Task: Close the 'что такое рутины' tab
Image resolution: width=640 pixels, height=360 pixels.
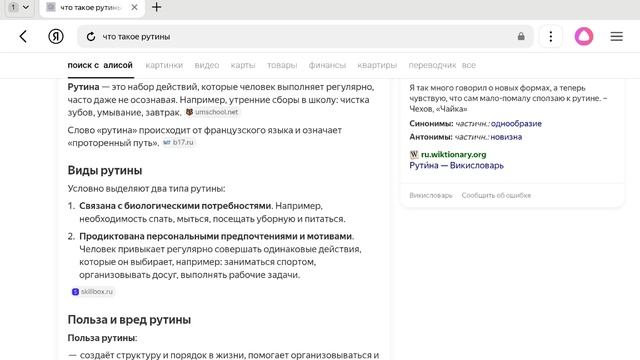Action: 134,7
